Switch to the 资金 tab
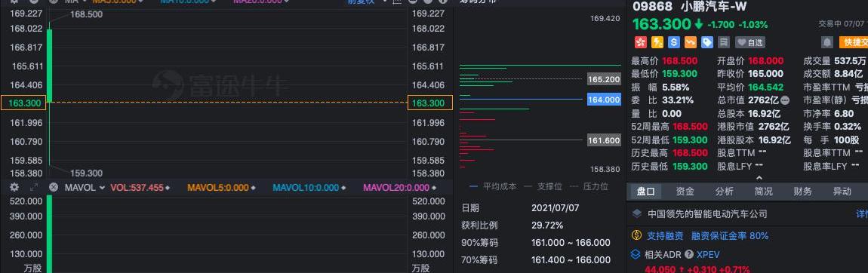This screenshot has height=273, width=868. [x=685, y=192]
